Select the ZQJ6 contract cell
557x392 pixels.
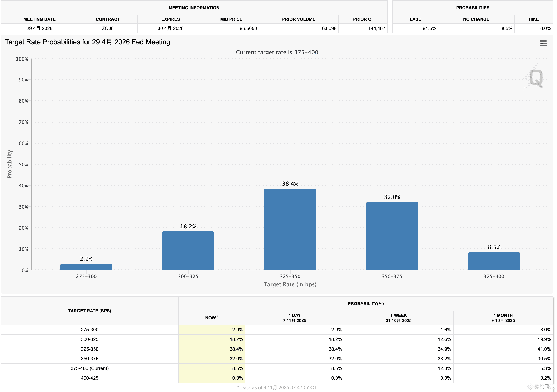(108, 28)
